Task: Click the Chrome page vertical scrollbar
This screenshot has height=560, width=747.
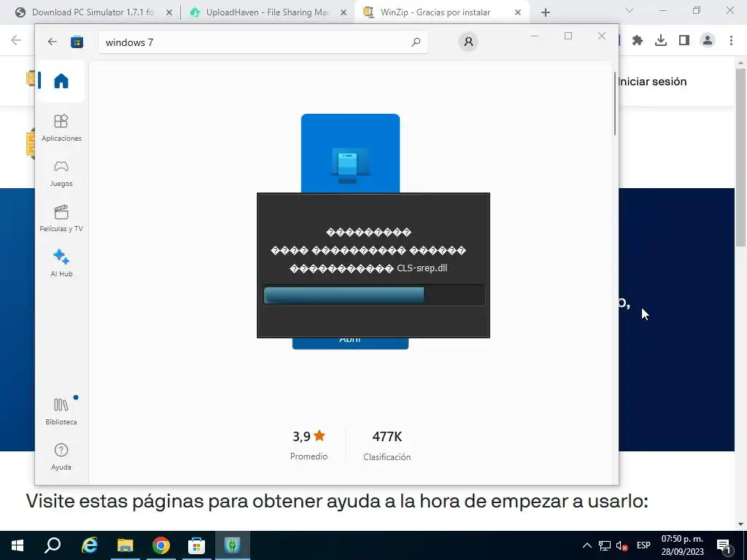Action: tap(740, 157)
